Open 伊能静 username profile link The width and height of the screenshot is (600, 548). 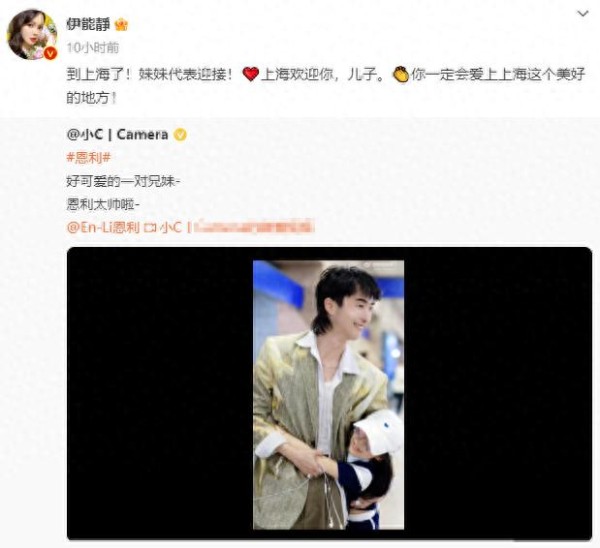point(88,25)
